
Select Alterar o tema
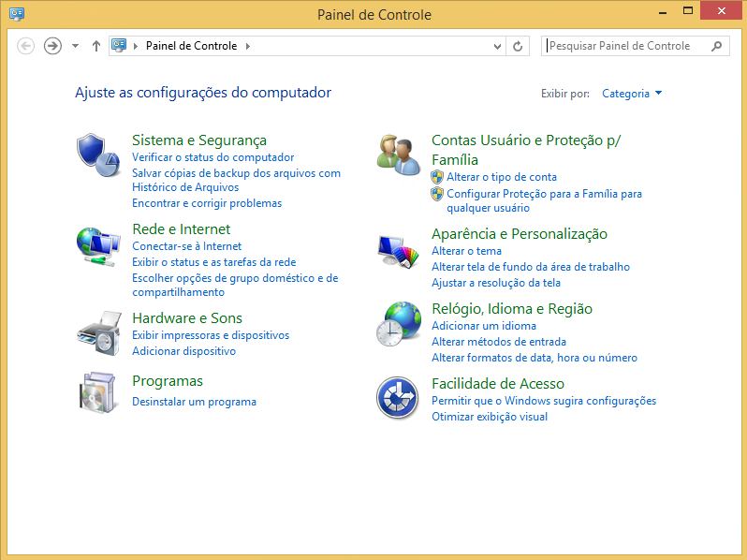[466, 251]
